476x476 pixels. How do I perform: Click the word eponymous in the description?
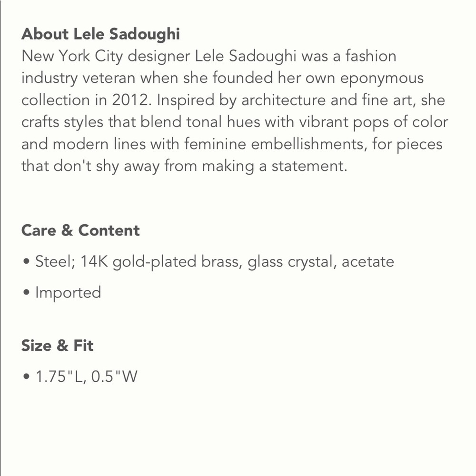pos(382,79)
